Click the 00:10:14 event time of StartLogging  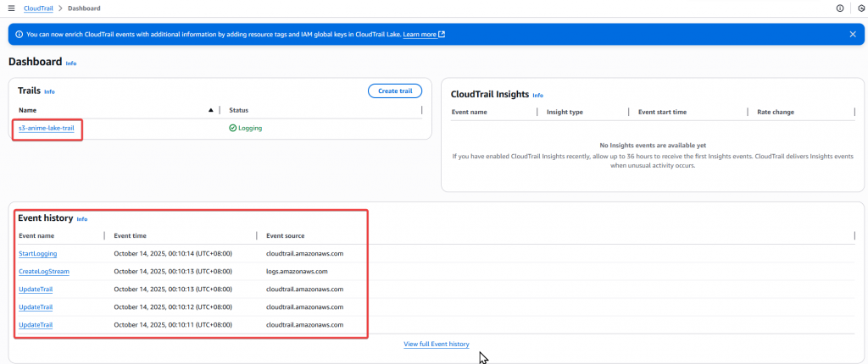click(x=173, y=253)
